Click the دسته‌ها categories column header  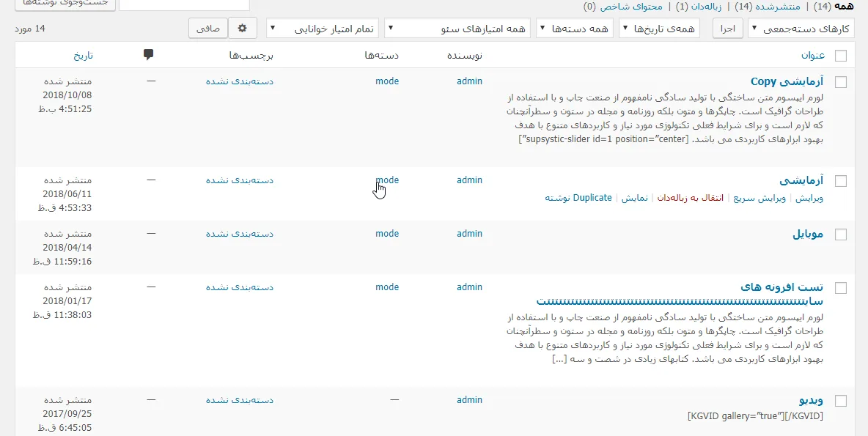click(382, 56)
